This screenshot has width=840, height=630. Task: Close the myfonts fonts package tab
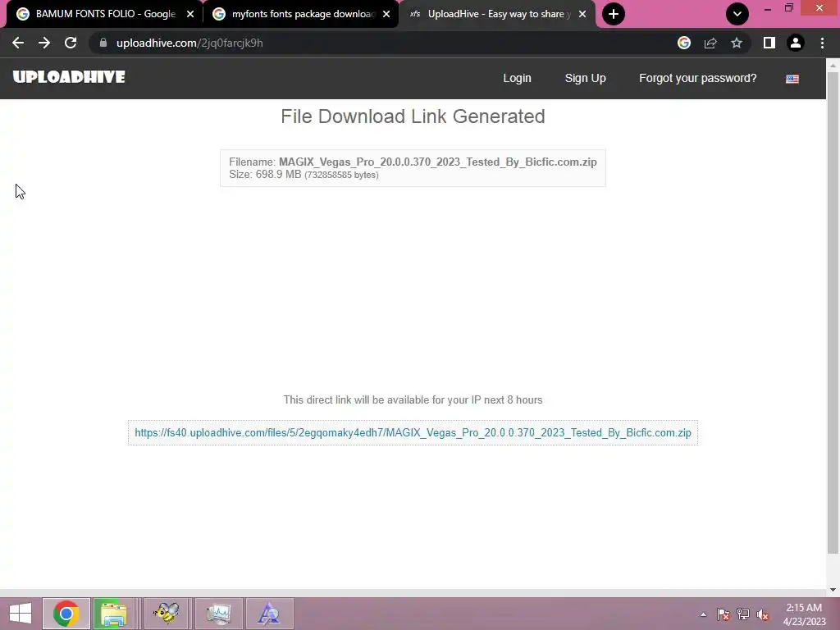(386, 14)
